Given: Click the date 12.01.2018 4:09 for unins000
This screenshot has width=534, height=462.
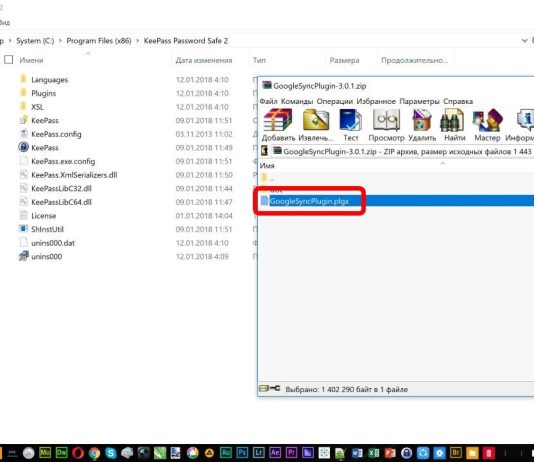Looking at the screenshot, I should point(202,257).
